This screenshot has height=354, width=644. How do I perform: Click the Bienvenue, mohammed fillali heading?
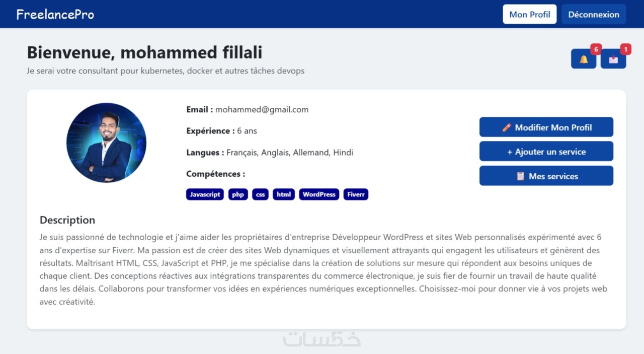click(144, 52)
